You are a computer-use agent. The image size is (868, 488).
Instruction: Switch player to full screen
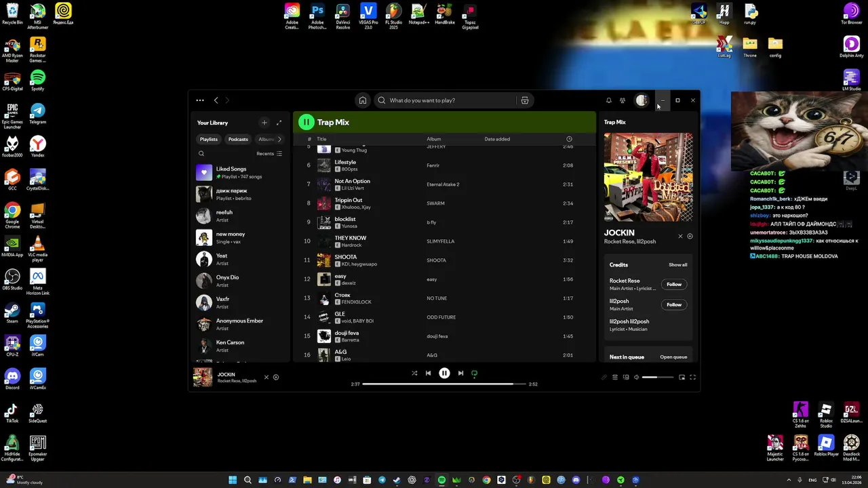click(692, 377)
